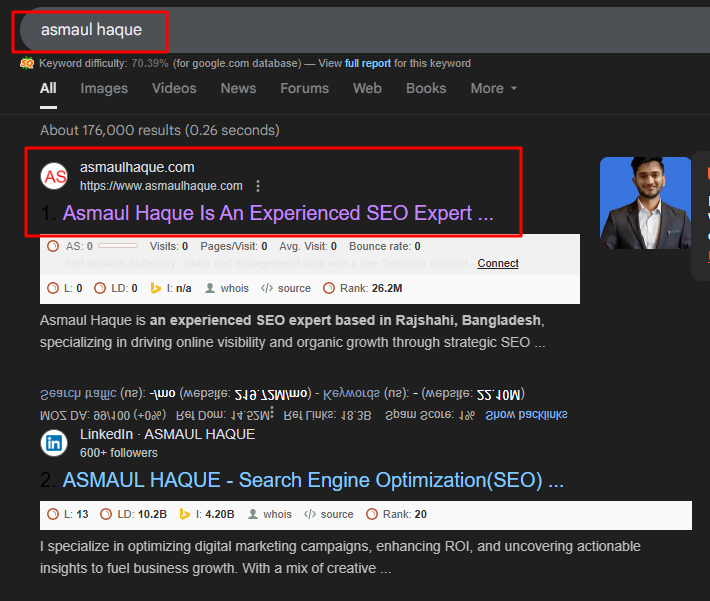Open the Forums tab
The width and height of the screenshot is (710, 601).
point(305,88)
